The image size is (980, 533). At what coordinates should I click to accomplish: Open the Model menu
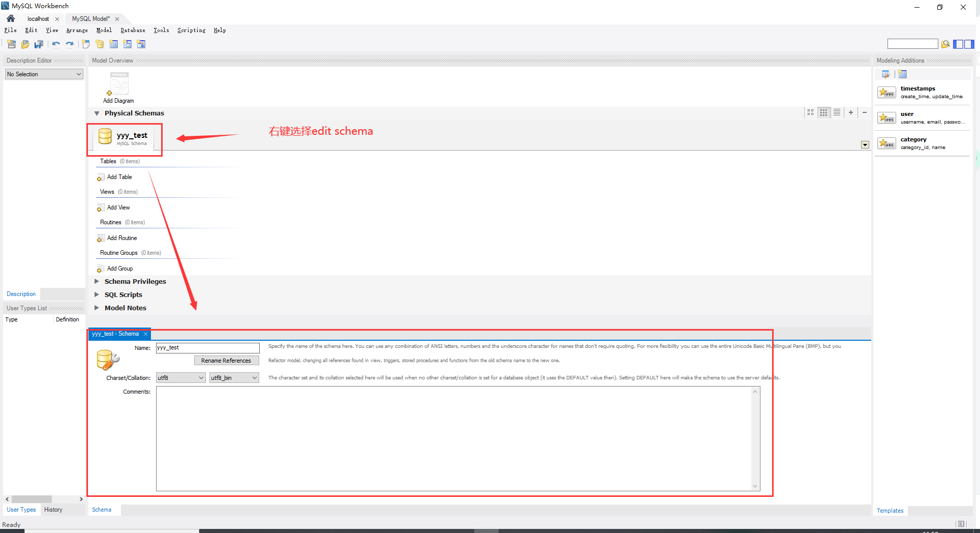(x=104, y=30)
